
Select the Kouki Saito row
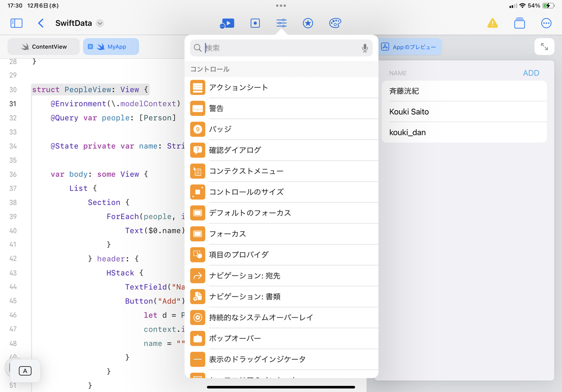coord(464,112)
